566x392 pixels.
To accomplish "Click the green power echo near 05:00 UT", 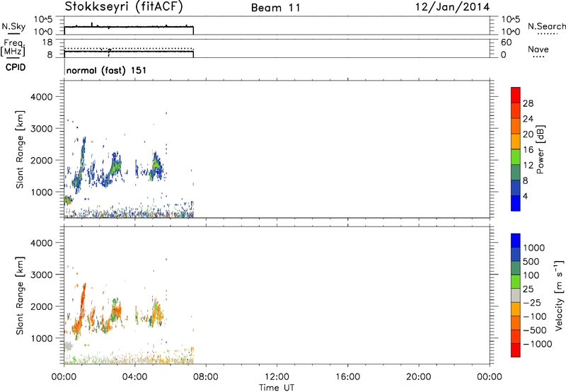I will [x=156, y=166].
